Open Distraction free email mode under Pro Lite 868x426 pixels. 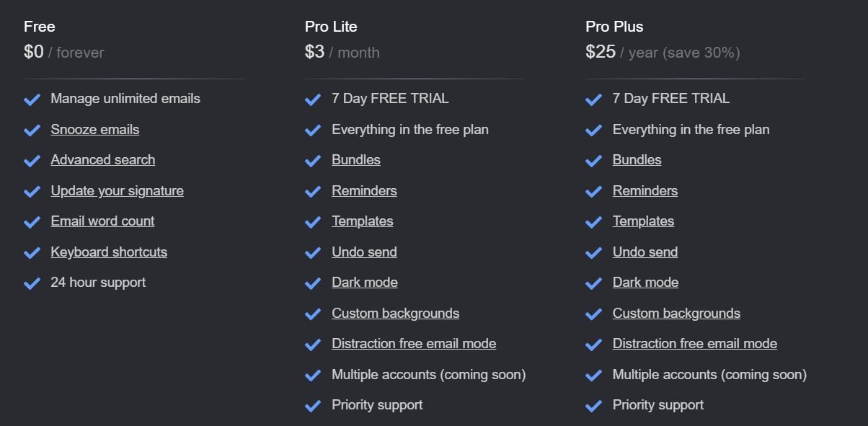click(x=414, y=344)
